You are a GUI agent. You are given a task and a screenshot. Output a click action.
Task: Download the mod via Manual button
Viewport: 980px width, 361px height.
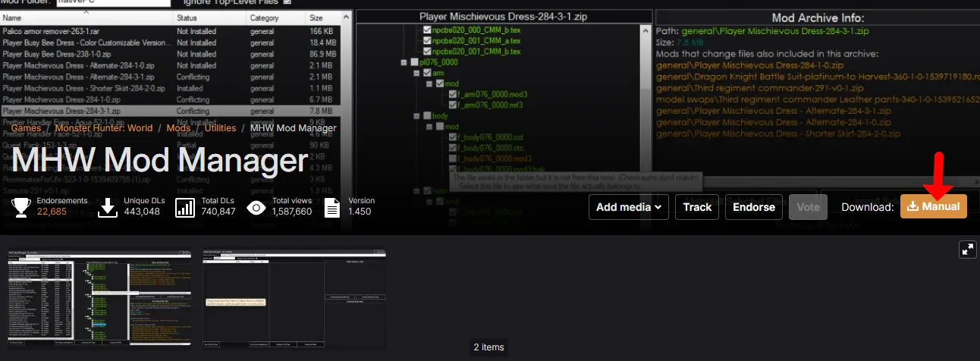(933, 206)
